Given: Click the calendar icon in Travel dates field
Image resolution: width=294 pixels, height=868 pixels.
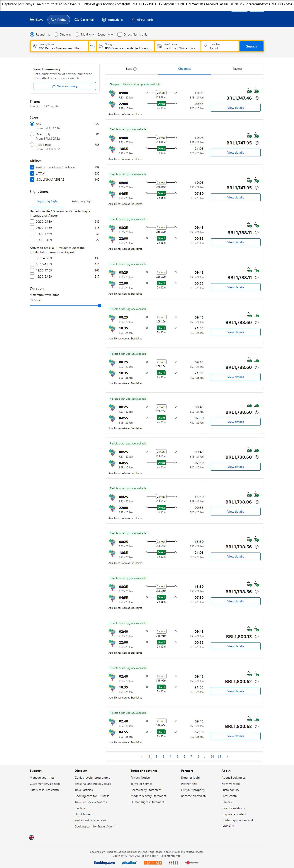Looking at the screenshot, I should [x=159, y=46].
